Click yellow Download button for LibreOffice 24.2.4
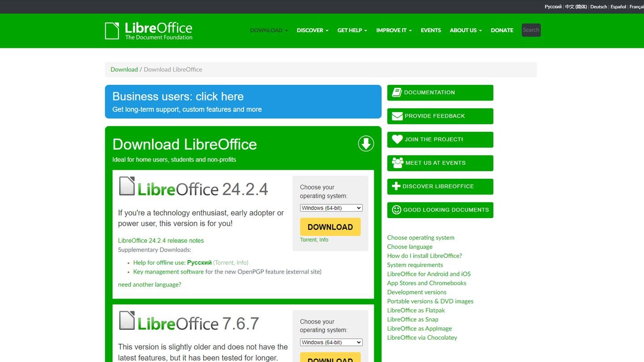 pos(330,227)
